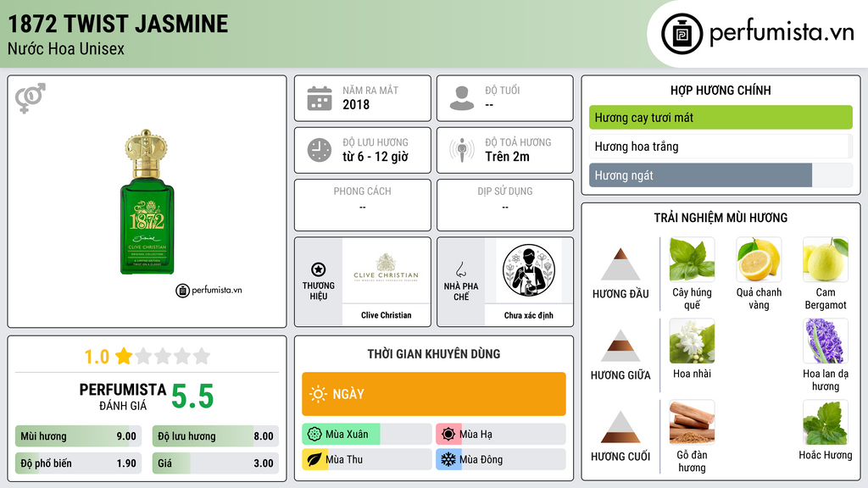The width and height of the screenshot is (868, 488).
Task: Click the 2018 release year value
Action: pos(356,104)
